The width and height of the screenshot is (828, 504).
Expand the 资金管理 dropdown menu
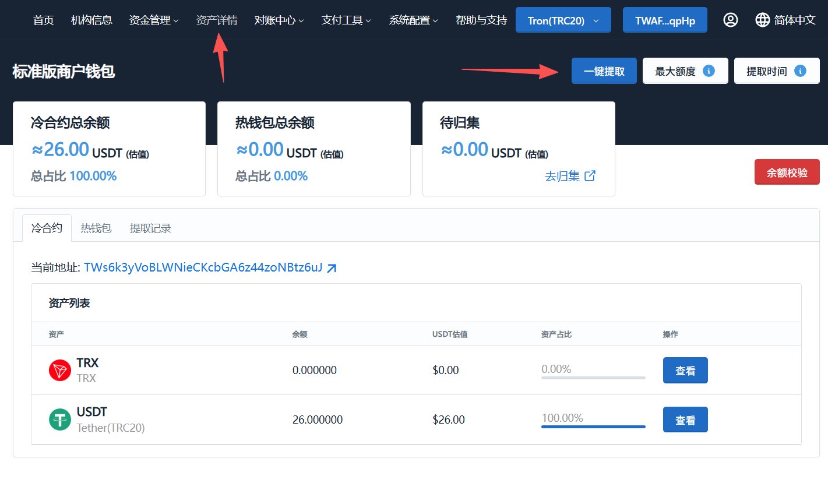click(153, 19)
